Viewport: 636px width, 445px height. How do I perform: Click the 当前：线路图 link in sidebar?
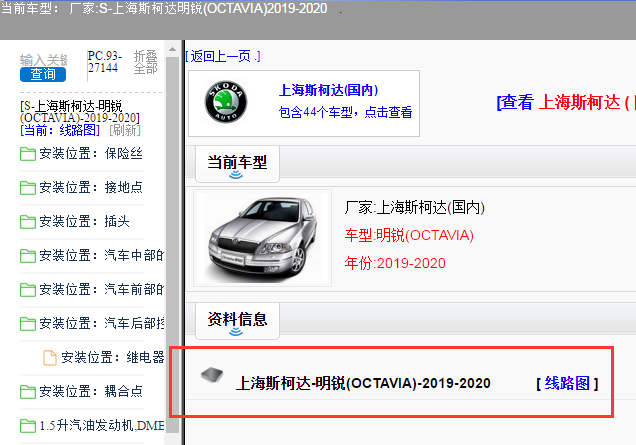tap(60, 130)
